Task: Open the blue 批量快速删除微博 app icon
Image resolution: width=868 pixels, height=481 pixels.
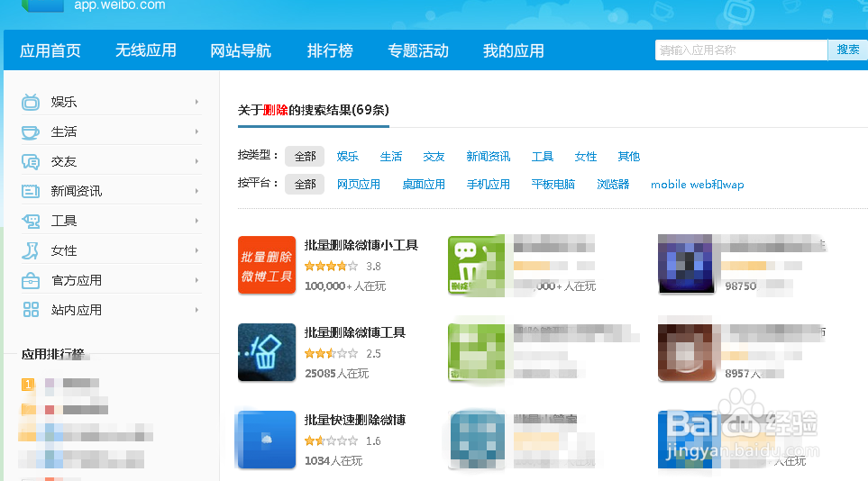Action: 267,440
